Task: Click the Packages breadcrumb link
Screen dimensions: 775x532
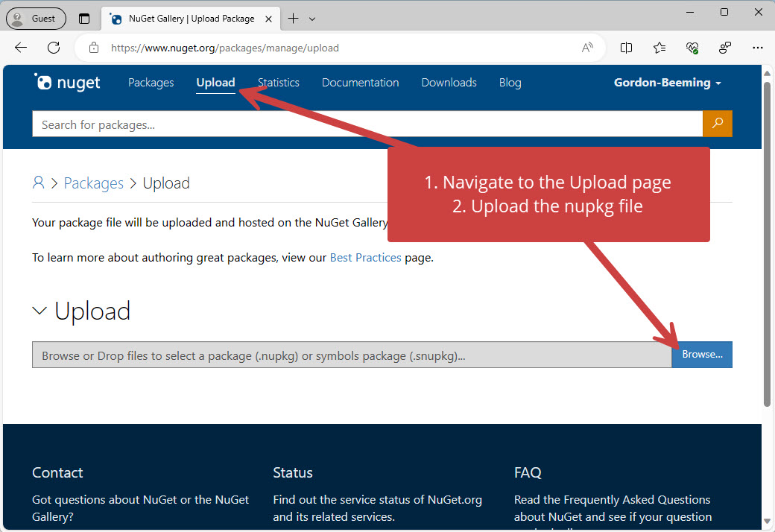Action: [x=93, y=183]
